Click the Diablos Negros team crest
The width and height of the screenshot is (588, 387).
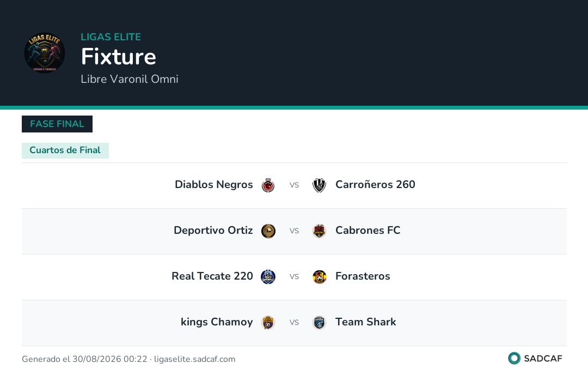tap(268, 185)
